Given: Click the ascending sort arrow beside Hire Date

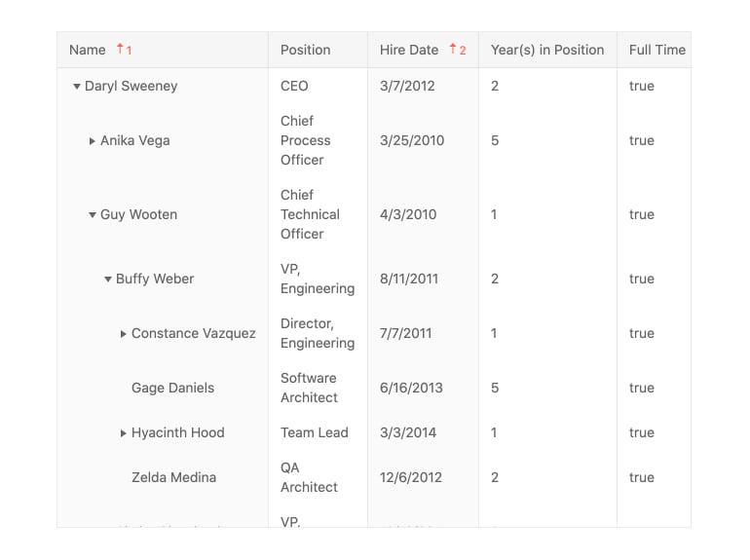Looking at the screenshot, I should click(x=453, y=49).
